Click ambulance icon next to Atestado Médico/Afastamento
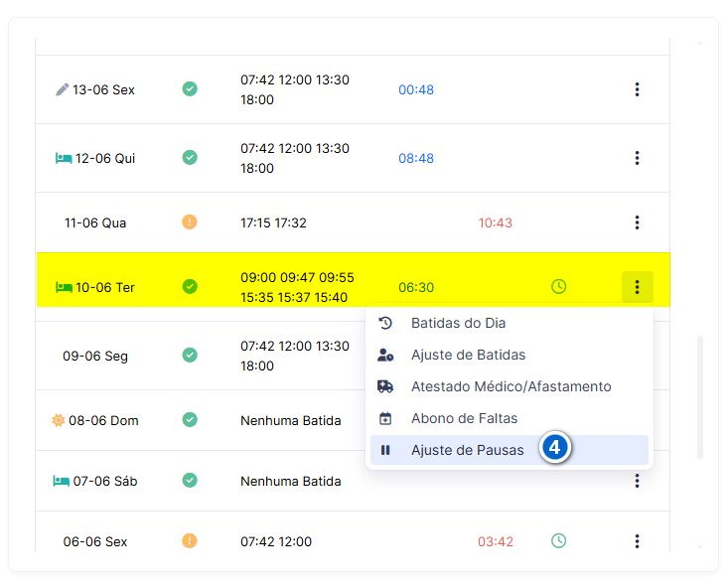 385,386
